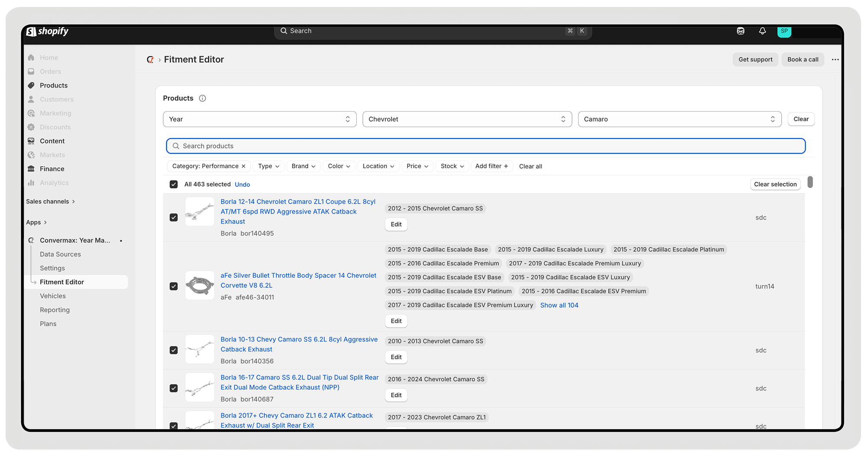The height and width of the screenshot is (457, 868).
Task: Open the Shopify logo home link
Action: coord(47,31)
